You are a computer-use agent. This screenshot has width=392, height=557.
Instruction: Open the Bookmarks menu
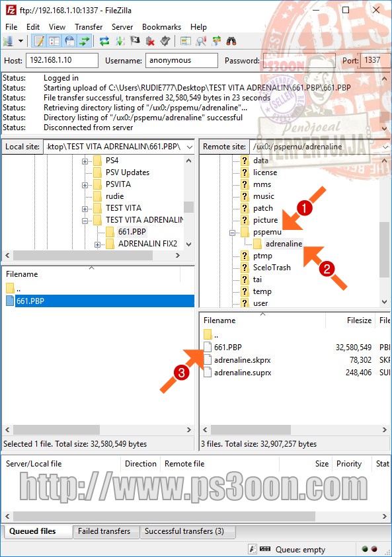click(162, 27)
